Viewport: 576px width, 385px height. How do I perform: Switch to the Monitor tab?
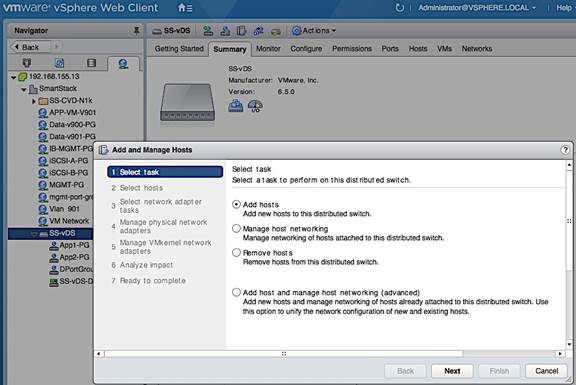point(268,48)
